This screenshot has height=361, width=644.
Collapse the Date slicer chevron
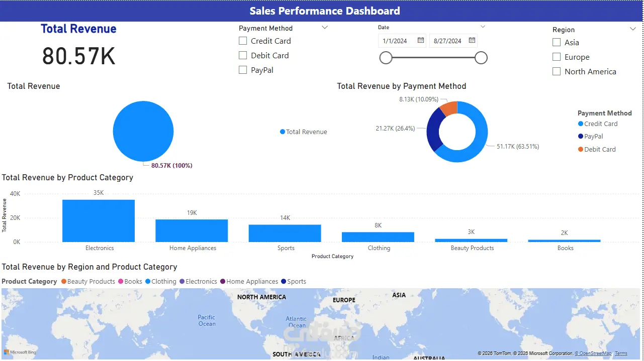click(x=483, y=27)
